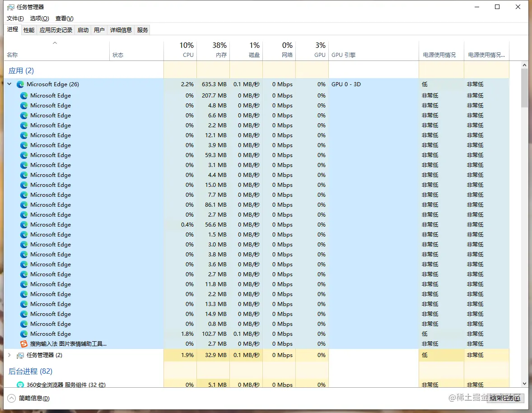532x413 pixels.
Task: Click the 应用 (2) section heading
Action: (x=21, y=70)
